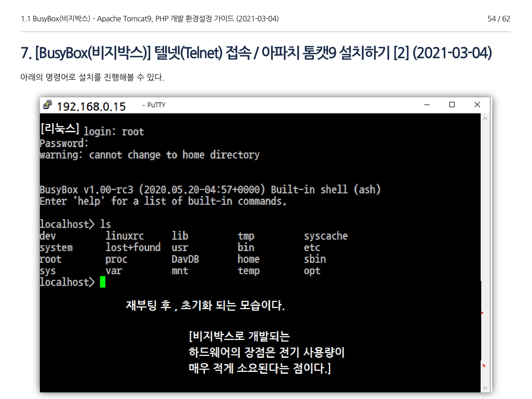The width and height of the screenshot is (532, 399).
Task: Click the 'home' directory entry
Action: point(248,259)
